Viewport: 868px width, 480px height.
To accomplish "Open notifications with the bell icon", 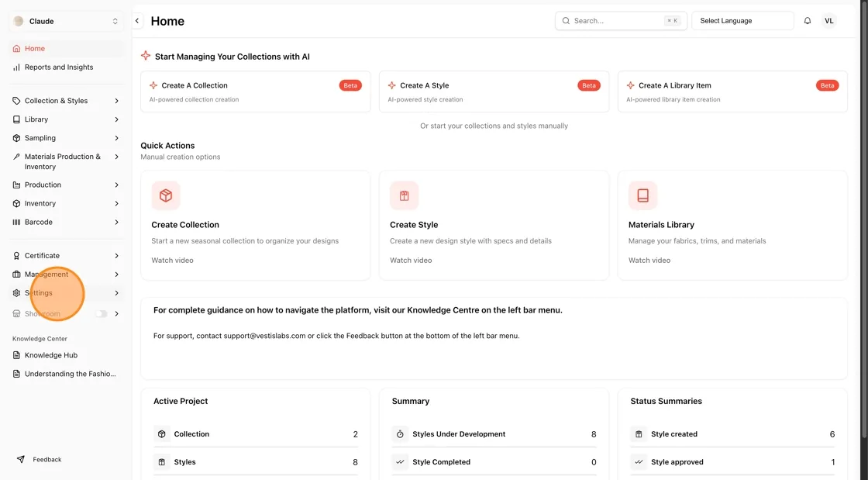I will pos(807,21).
